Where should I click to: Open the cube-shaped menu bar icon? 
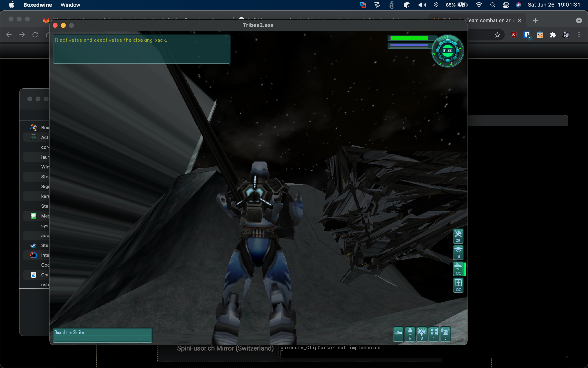tap(407, 5)
